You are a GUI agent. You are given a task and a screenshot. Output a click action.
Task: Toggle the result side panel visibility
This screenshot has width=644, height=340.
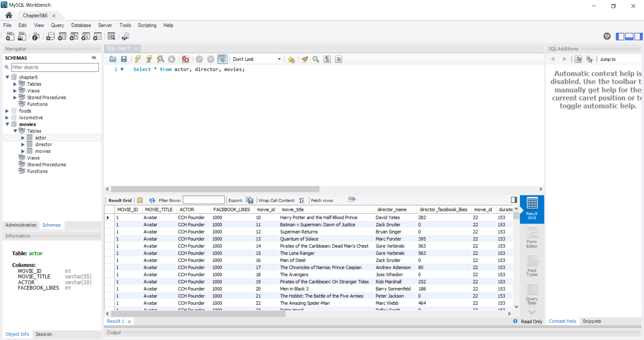(514, 200)
